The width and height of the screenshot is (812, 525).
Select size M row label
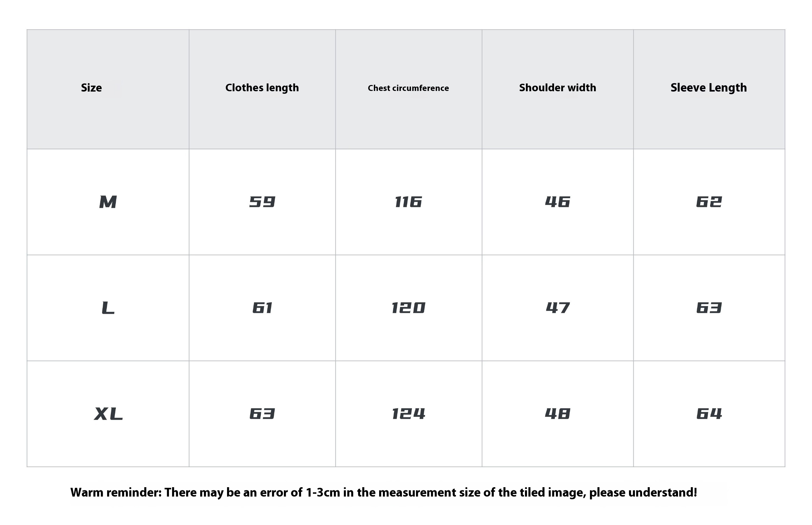coord(108,202)
